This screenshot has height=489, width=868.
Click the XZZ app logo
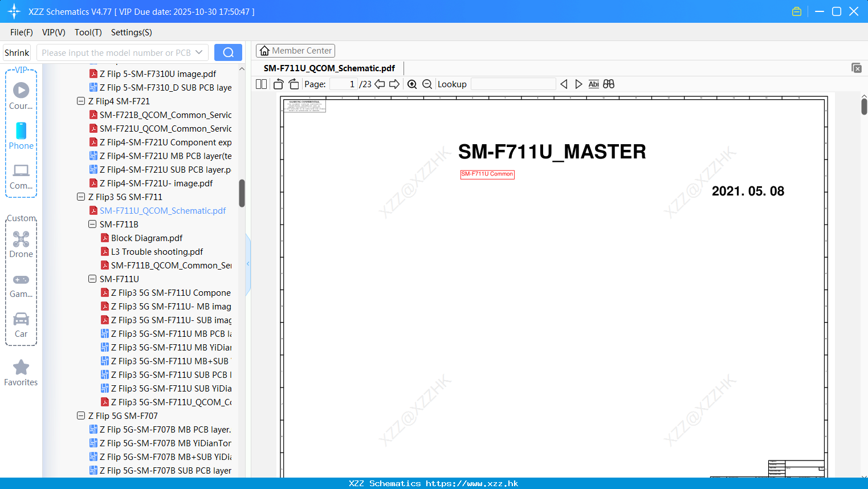pyautogui.click(x=14, y=11)
